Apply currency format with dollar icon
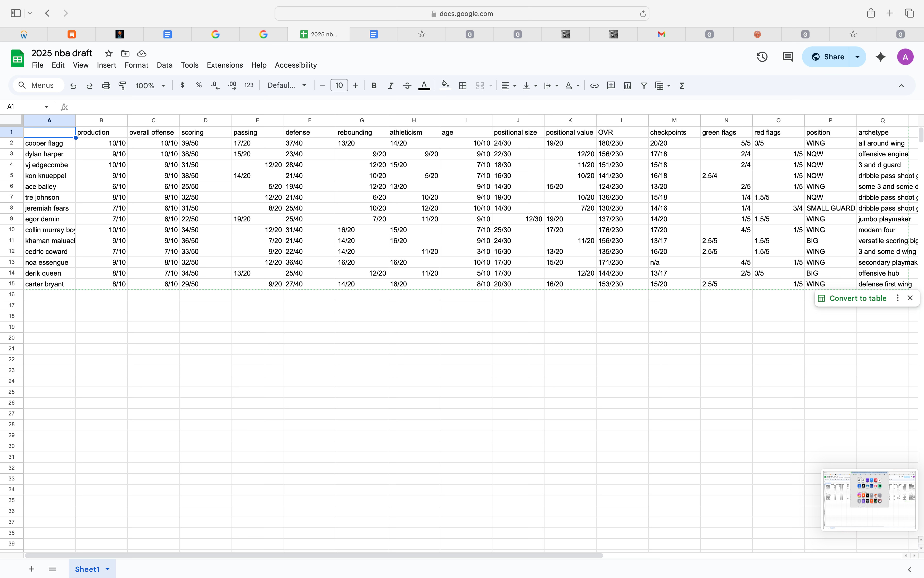Image resolution: width=924 pixels, height=578 pixels. click(x=183, y=85)
